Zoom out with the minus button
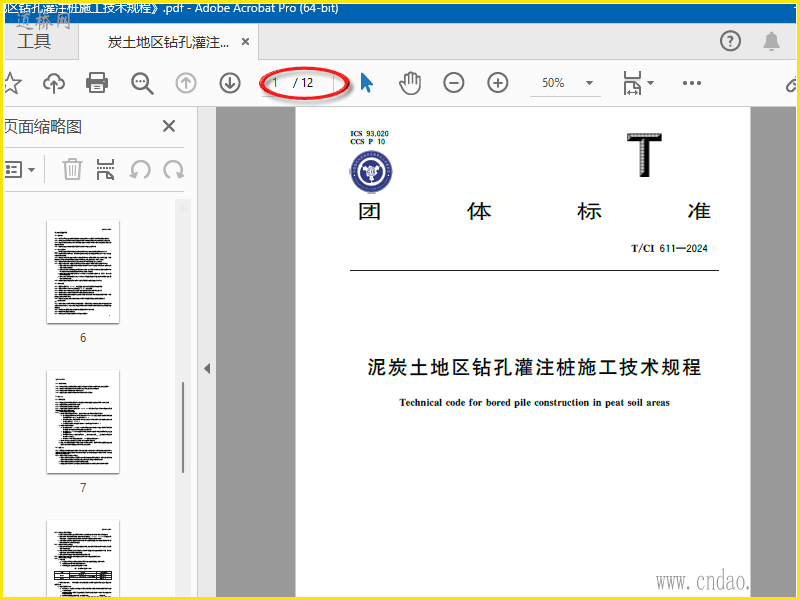 (x=454, y=83)
